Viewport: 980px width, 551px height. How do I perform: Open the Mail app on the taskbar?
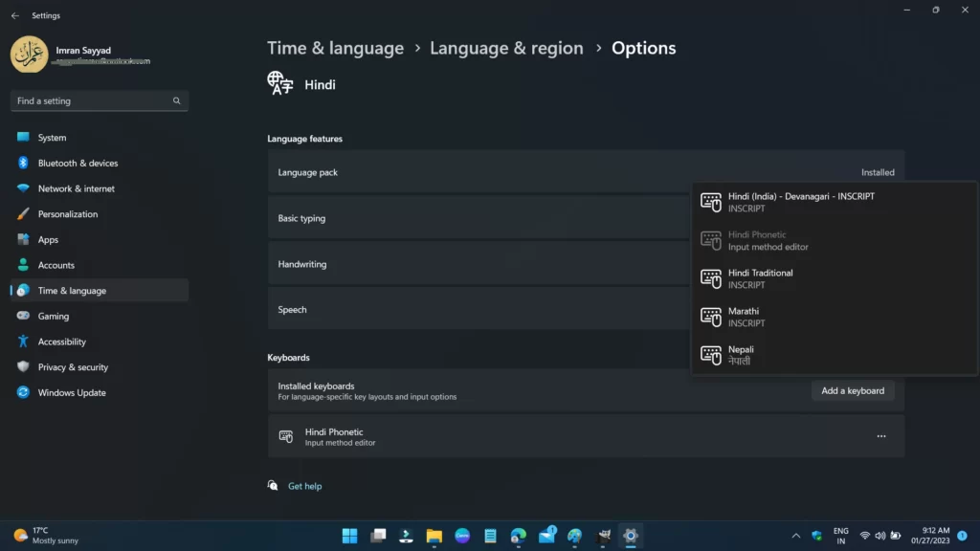546,536
